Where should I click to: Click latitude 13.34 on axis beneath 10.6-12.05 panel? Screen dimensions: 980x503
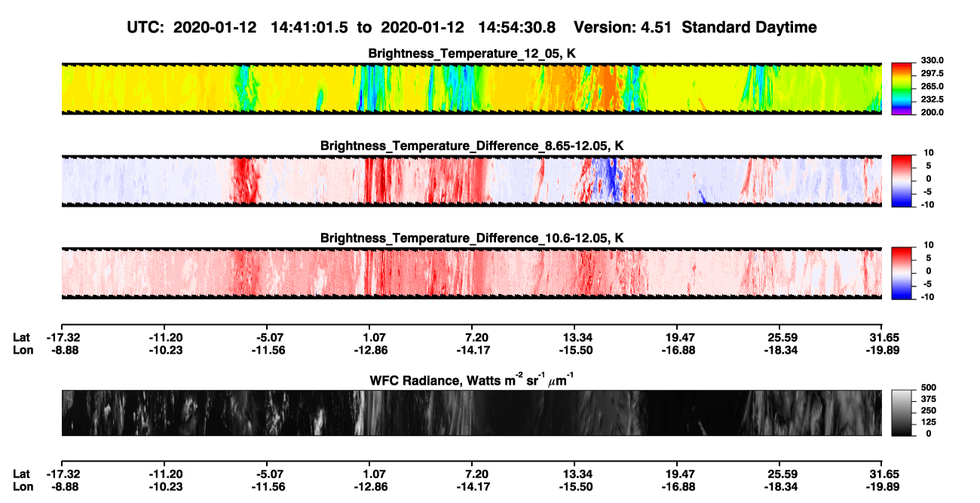(575, 337)
